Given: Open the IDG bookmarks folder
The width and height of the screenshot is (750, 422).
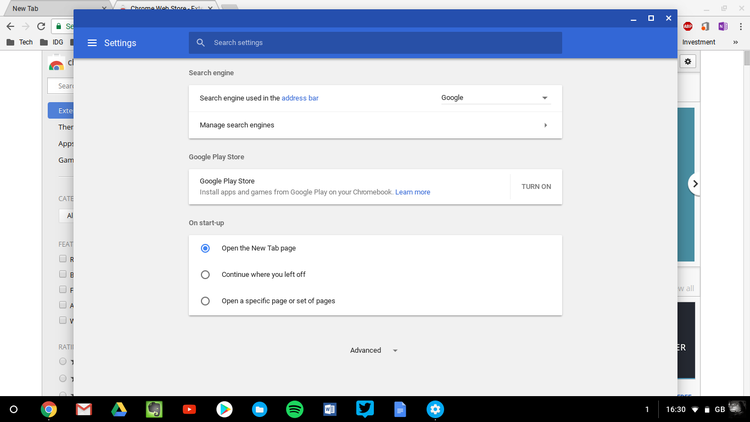Looking at the screenshot, I should (52, 42).
